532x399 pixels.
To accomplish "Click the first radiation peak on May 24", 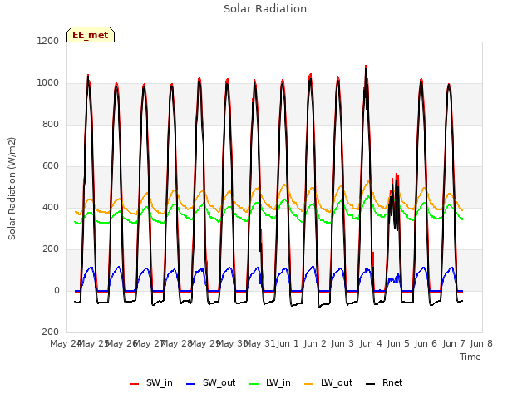I will [88, 76].
